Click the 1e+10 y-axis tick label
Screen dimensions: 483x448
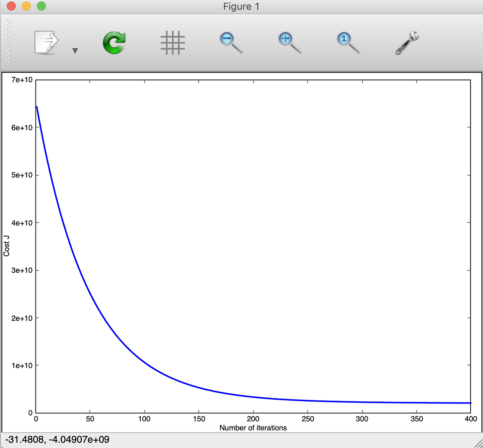(x=22, y=365)
